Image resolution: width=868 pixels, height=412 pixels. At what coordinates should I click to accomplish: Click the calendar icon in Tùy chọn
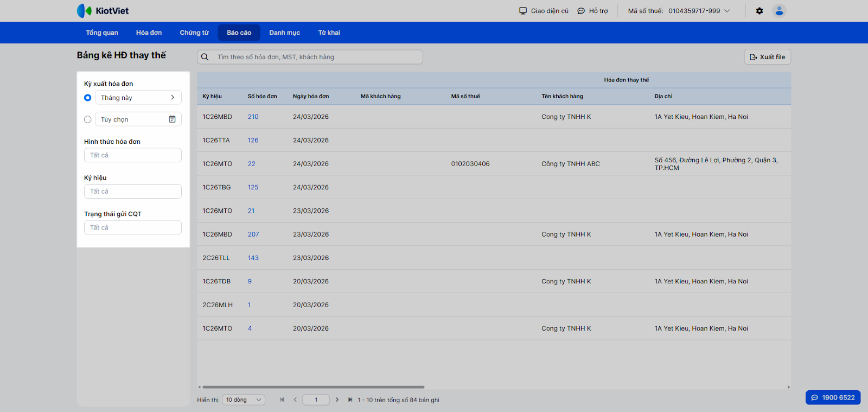click(x=172, y=119)
